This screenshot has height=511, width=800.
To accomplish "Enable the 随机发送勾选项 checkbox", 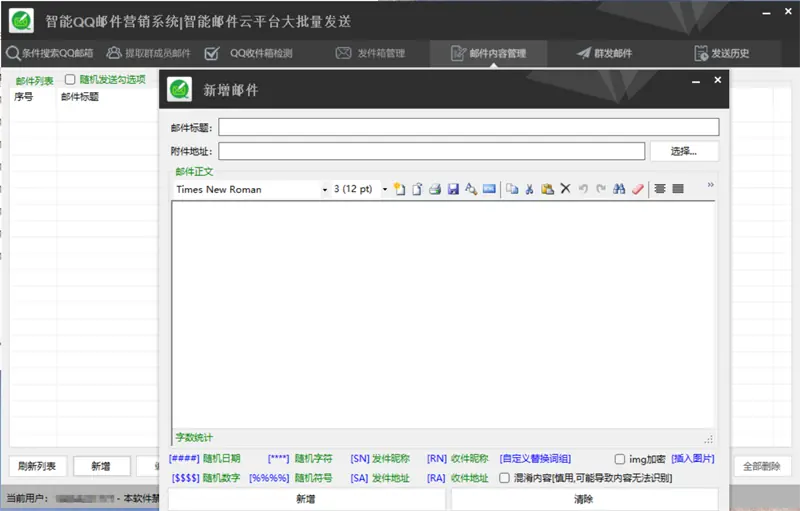I will 70,80.
